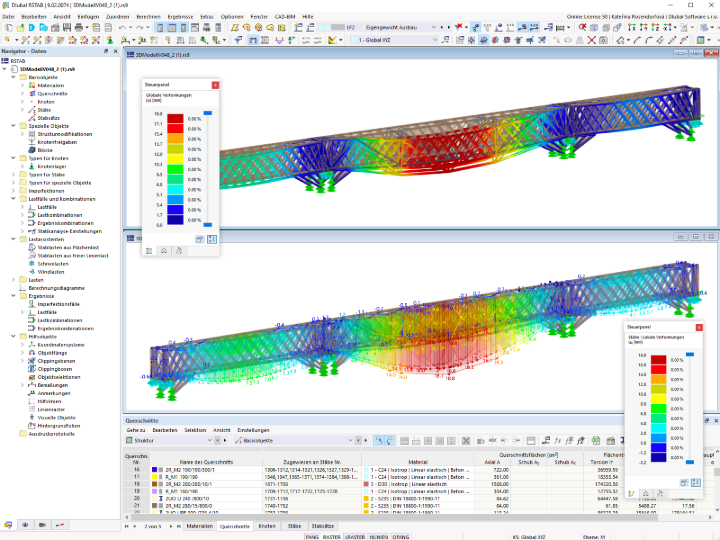Collapse the Basisobjekte tree node

[x=13, y=77]
